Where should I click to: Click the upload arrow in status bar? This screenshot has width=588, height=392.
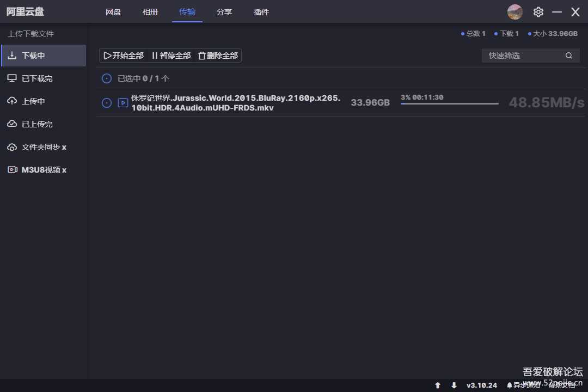[437, 385]
